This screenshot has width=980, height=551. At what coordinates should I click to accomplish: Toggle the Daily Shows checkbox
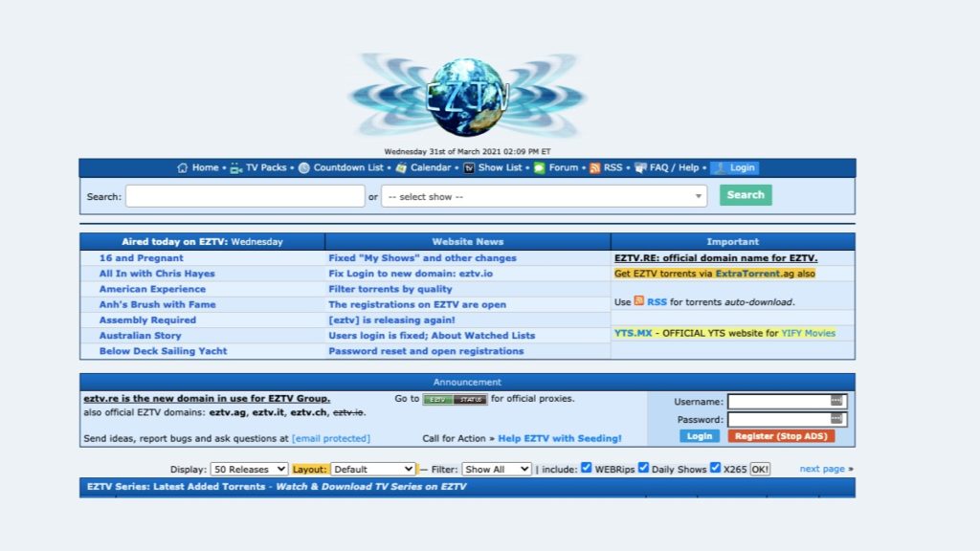643,468
